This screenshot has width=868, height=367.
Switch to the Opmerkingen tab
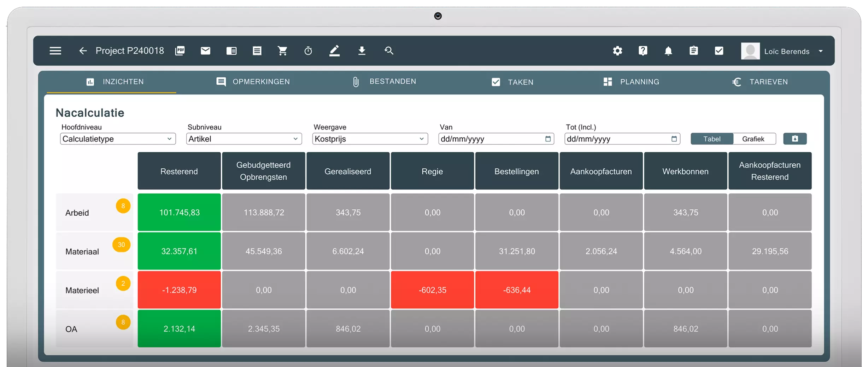[253, 82]
